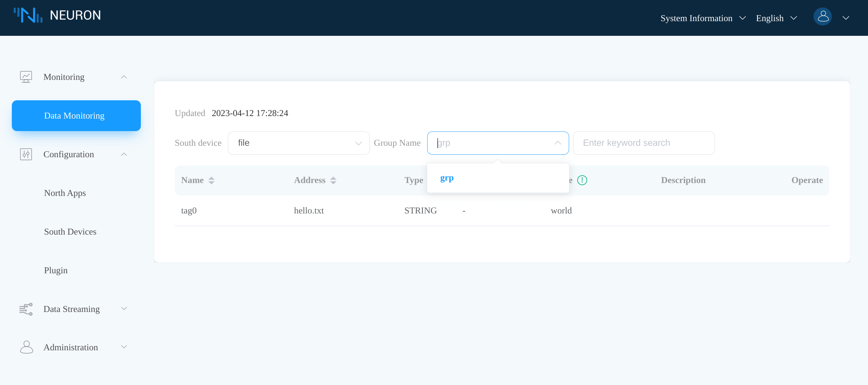This screenshot has height=385, width=868.
Task: Select grp from the Group Name suggestion list
Action: (x=447, y=178)
